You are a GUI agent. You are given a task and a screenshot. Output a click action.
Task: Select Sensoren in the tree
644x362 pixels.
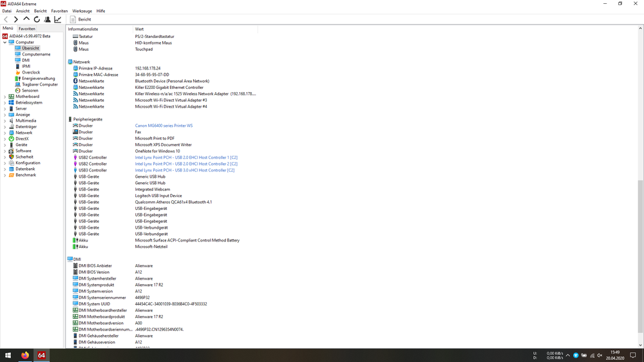(x=30, y=91)
